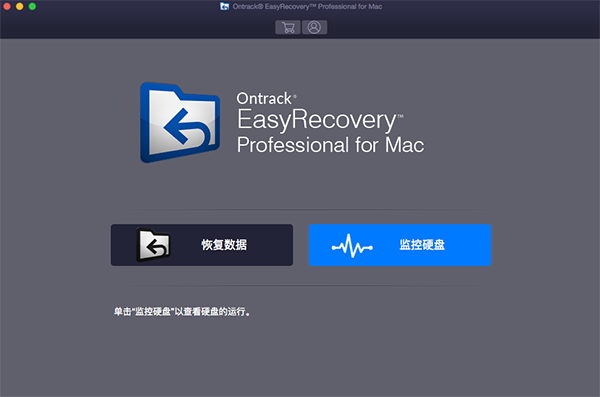Close the window with the red button
600x397 pixels.
click(x=7, y=7)
